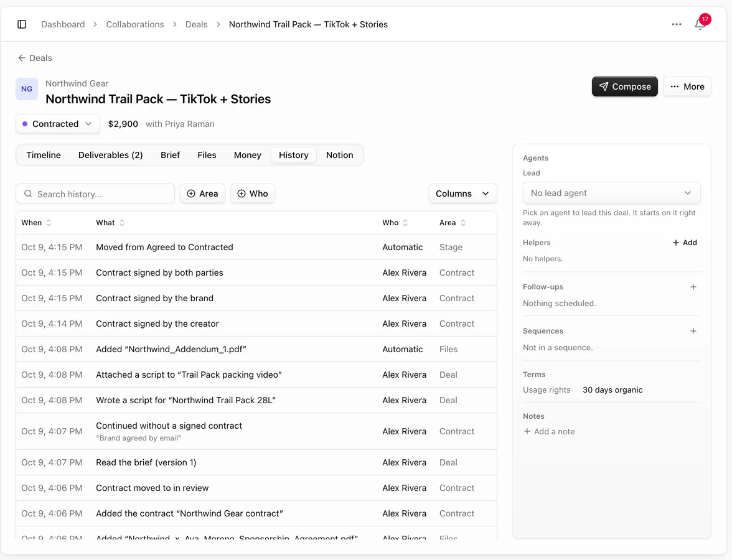Click the Stage area cell
The image size is (732, 560).
coord(451,248)
